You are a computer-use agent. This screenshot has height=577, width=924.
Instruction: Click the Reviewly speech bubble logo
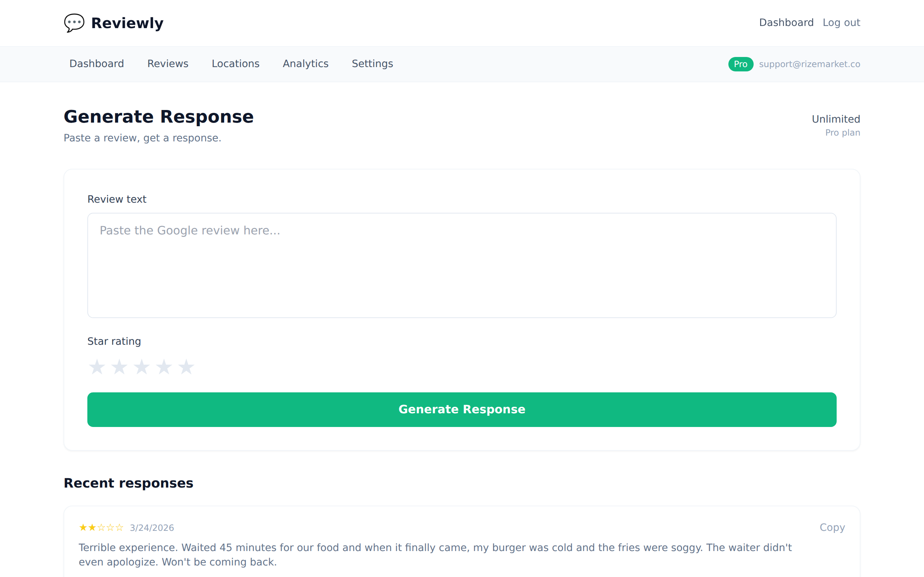[x=74, y=23]
